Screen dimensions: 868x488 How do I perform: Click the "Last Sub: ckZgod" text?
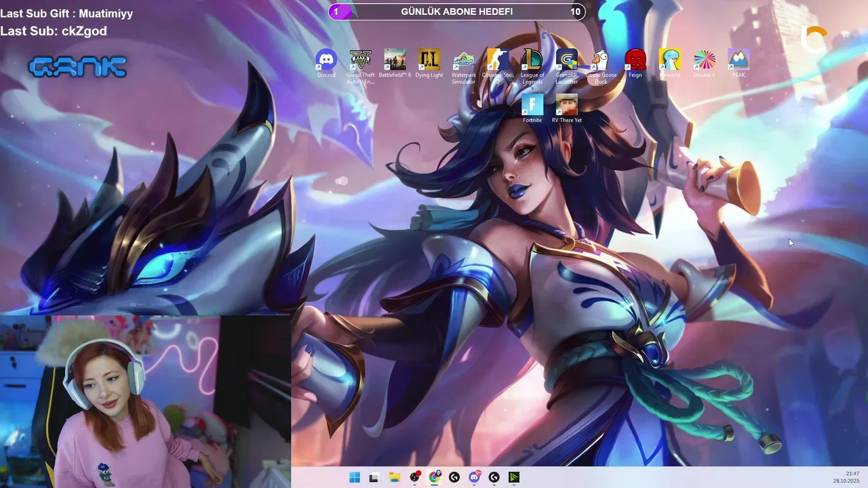pos(54,31)
